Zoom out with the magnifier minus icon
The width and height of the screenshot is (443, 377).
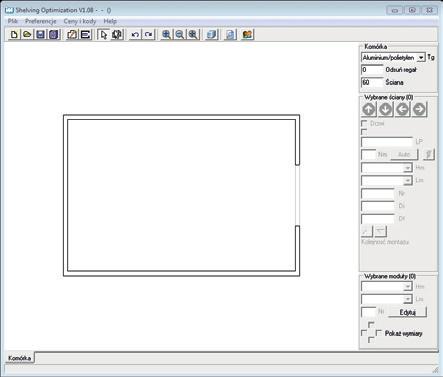tap(179, 34)
